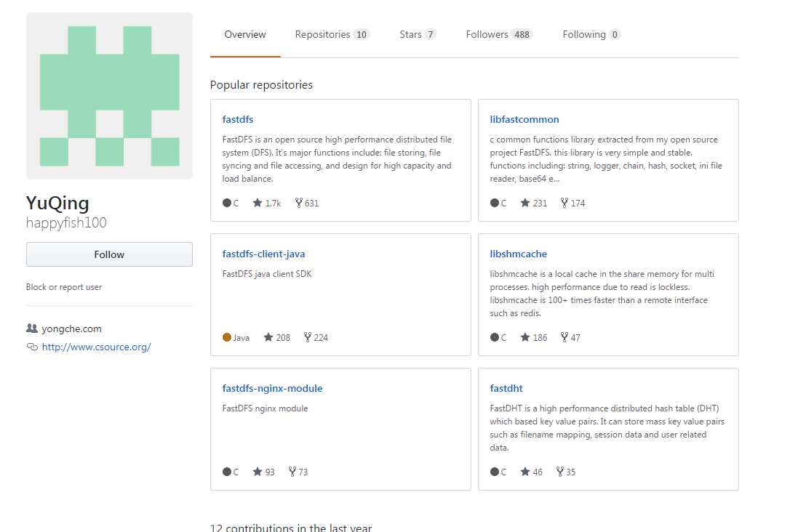Click the fork icon on fastdfs-nginx-module
The width and height of the screenshot is (798, 532).
(x=292, y=472)
